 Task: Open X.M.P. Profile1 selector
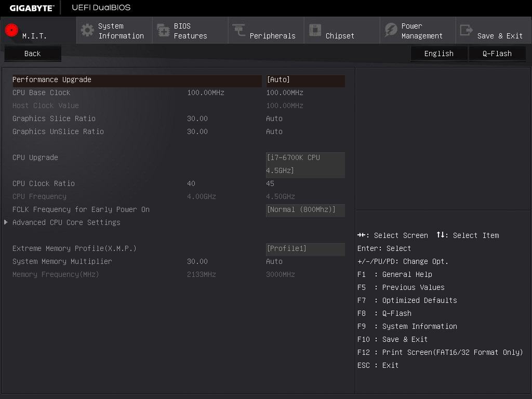pyautogui.click(x=305, y=249)
